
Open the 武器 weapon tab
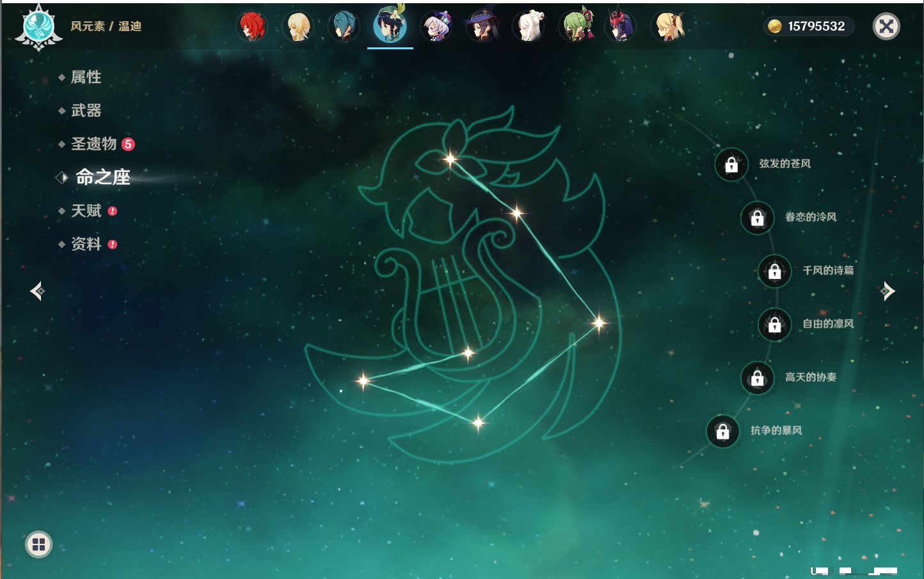[x=86, y=111]
